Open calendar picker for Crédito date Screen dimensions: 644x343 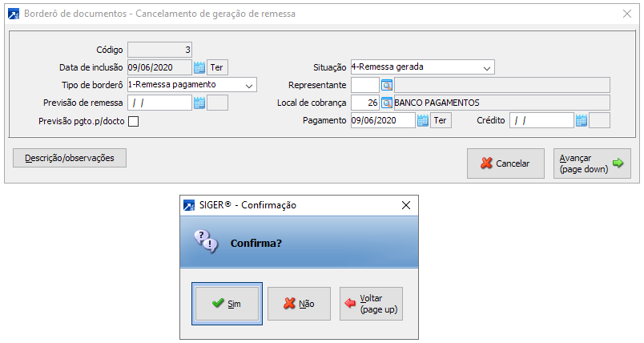(x=582, y=120)
